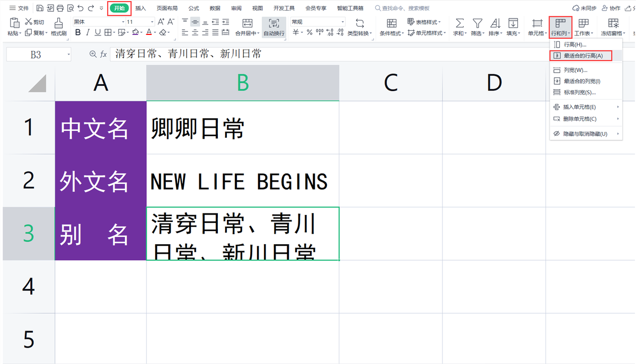Center text horizontally icon
Image resolution: width=636 pixels, height=364 pixels.
point(195,32)
